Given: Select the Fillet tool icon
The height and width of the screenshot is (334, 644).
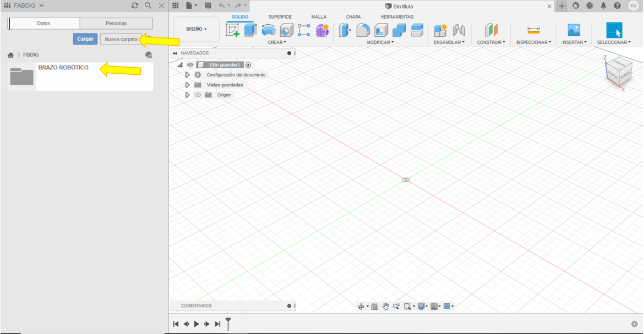Looking at the screenshot, I should click(x=363, y=30).
